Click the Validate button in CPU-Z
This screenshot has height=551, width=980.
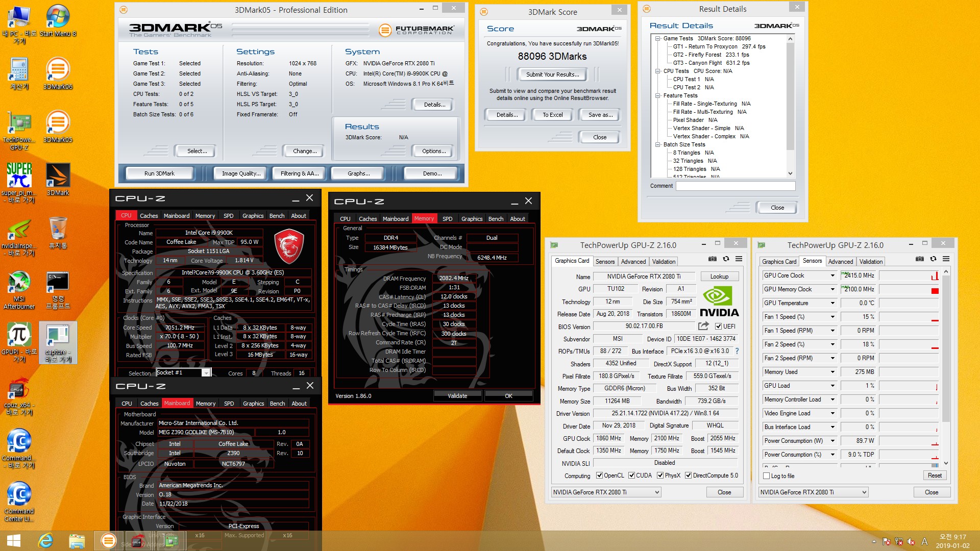click(457, 396)
